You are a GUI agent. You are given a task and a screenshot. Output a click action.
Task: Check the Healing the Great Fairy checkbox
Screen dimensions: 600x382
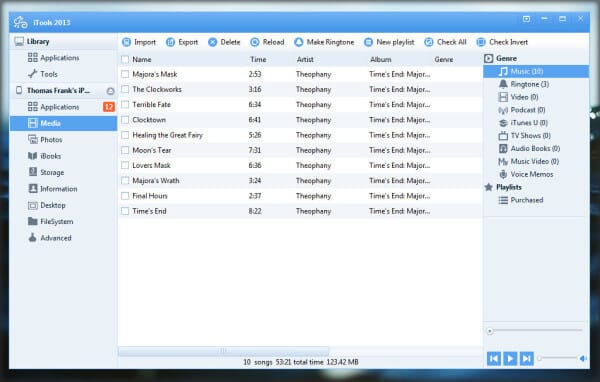[x=125, y=135]
